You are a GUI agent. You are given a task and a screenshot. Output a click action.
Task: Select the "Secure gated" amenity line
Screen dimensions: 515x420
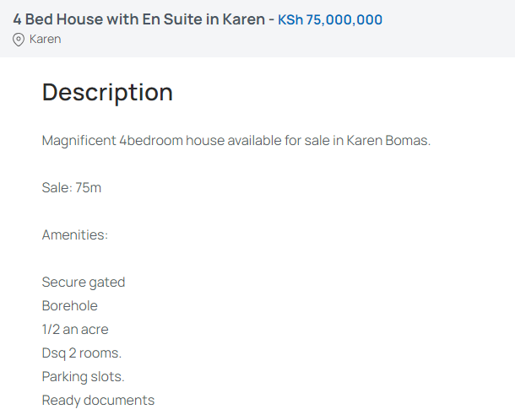click(x=84, y=282)
